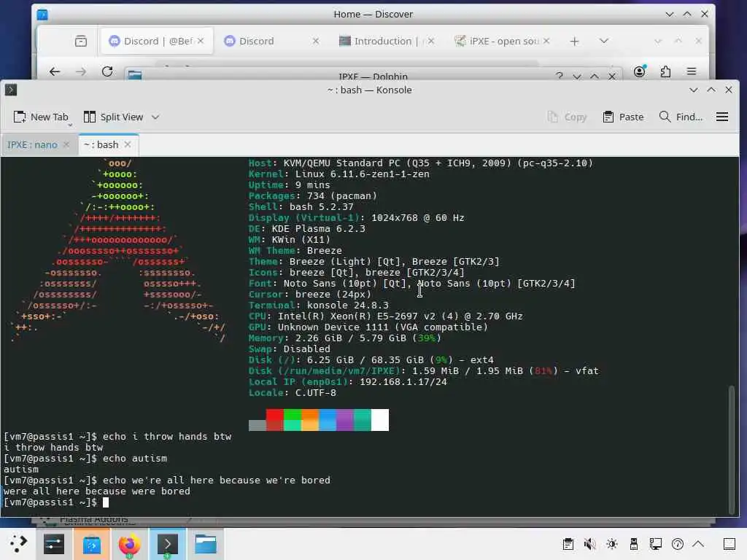Screen dimensions: 747x560
Task: Open the browser application hamburger menu
Action: (692, 71)
